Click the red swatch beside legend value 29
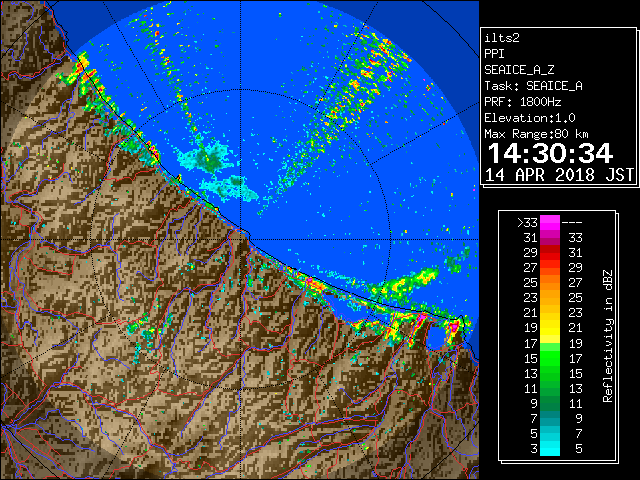This screenshot has width=640, height=480. click(550, 253)
